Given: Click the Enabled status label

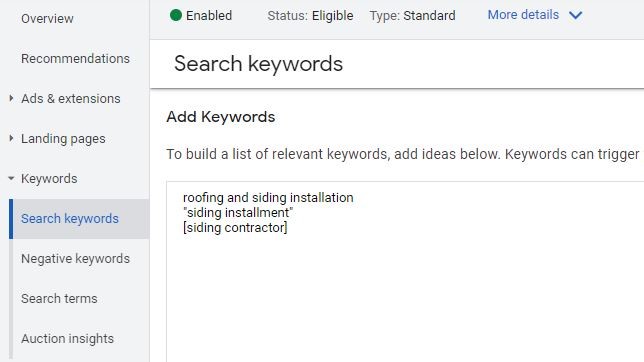Looking at the screenshot, I should pos(209,16).
